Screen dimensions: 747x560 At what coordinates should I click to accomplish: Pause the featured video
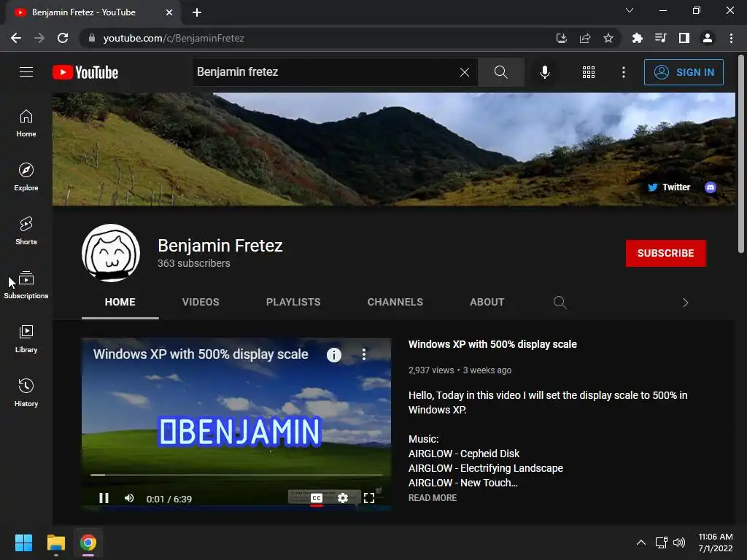tap(104, 498)
